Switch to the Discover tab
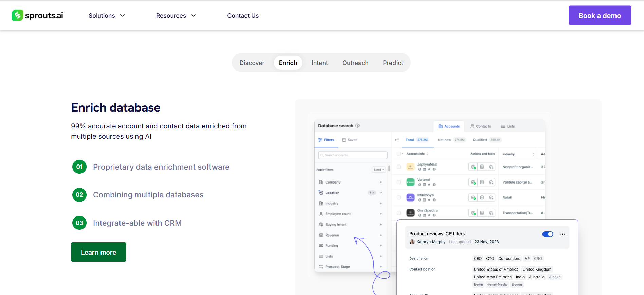The image size is (644, 295). (x=252, y=63)
